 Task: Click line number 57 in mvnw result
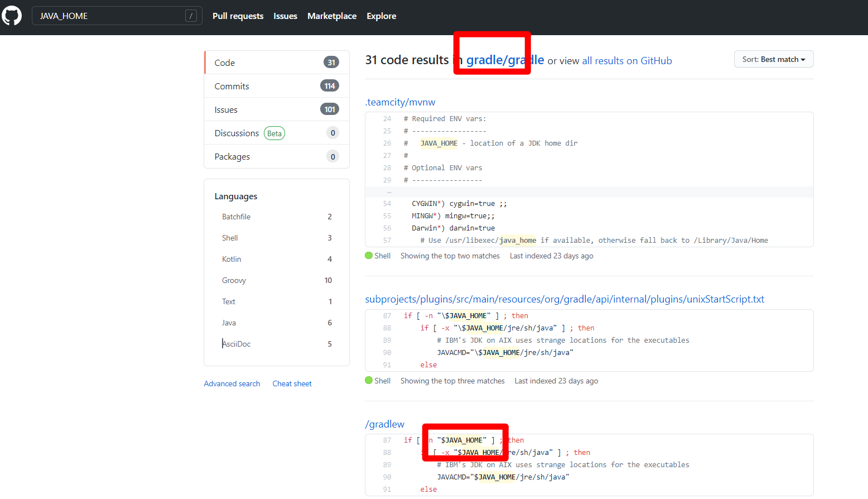387,241
